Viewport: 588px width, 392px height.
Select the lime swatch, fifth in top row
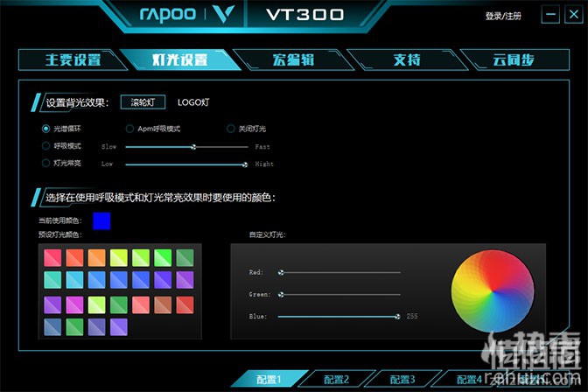141,258
